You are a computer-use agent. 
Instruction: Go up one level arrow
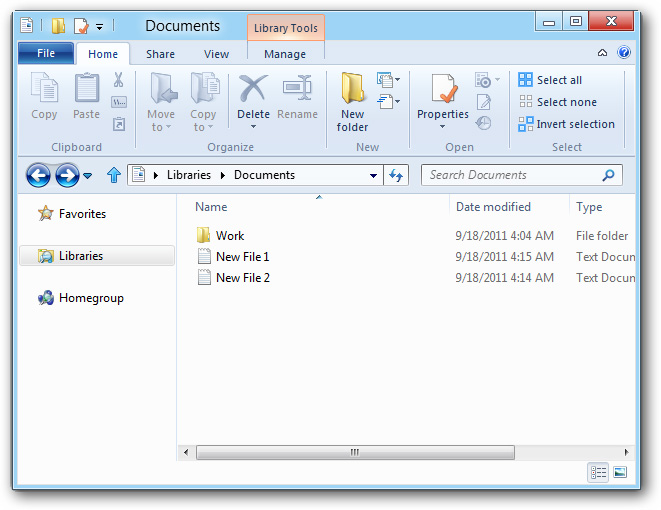114,175
